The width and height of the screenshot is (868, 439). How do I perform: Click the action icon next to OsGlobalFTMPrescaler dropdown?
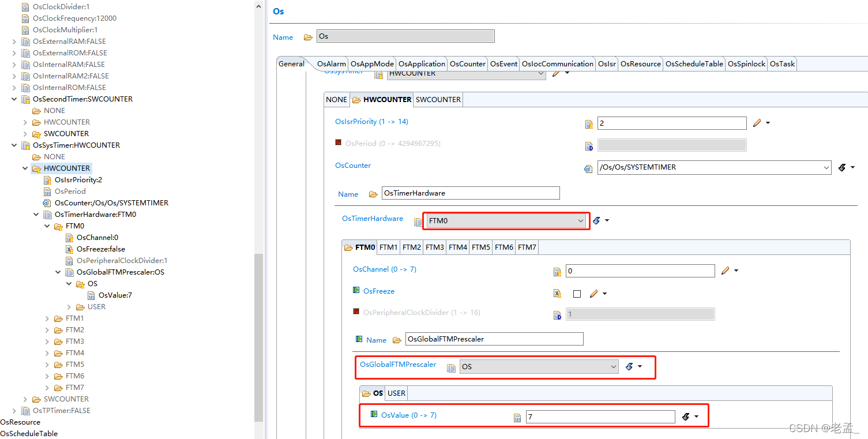point(630,366)
